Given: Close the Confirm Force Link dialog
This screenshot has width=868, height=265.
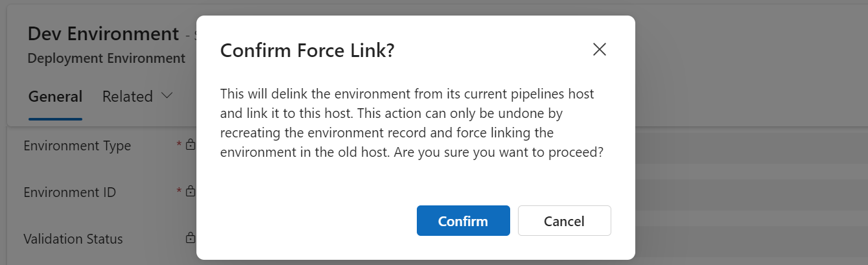Looking at the screenshot, I should pos(600,50).
